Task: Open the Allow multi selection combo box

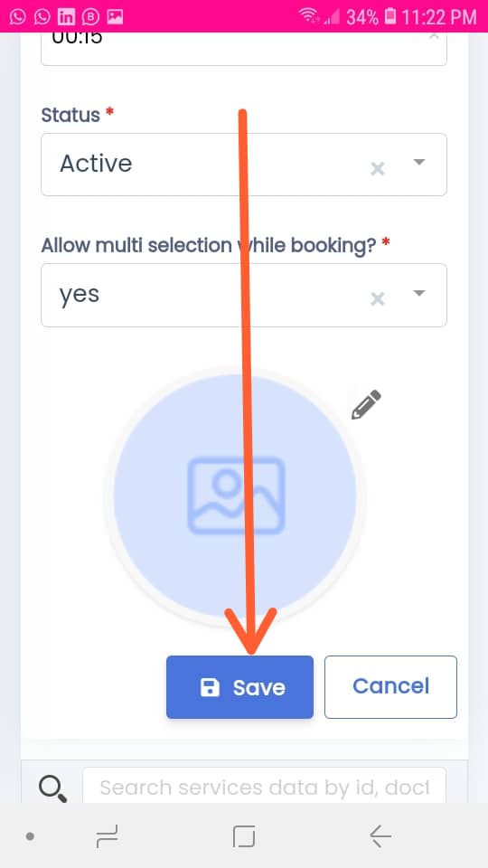Action: click(x=244, y=295)
